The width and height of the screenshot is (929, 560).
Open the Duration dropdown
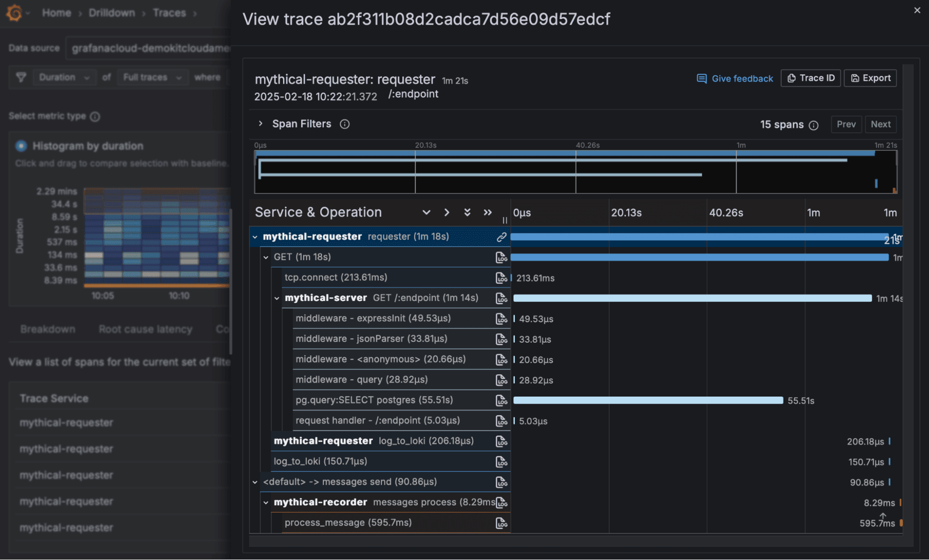pyautogui.click(x=64, y=77)
